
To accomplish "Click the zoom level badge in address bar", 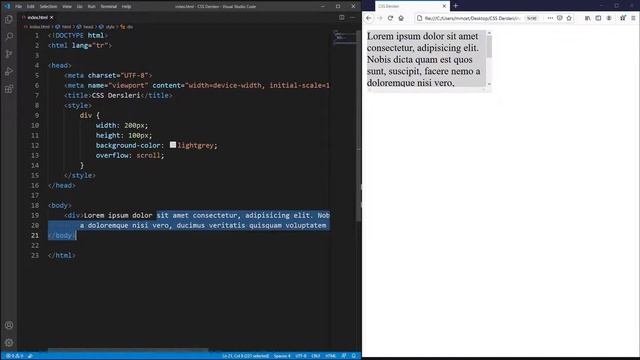I will [x=531, y=18].
